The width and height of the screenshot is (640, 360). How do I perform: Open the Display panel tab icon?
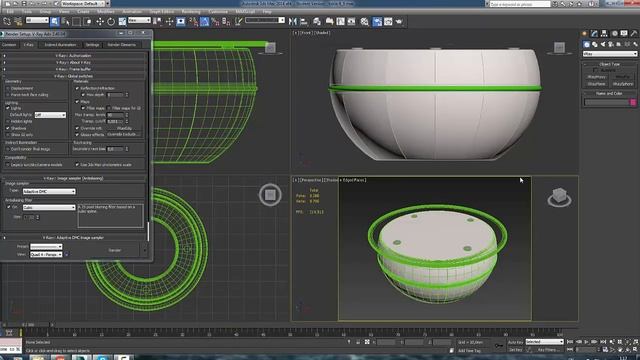624,33
